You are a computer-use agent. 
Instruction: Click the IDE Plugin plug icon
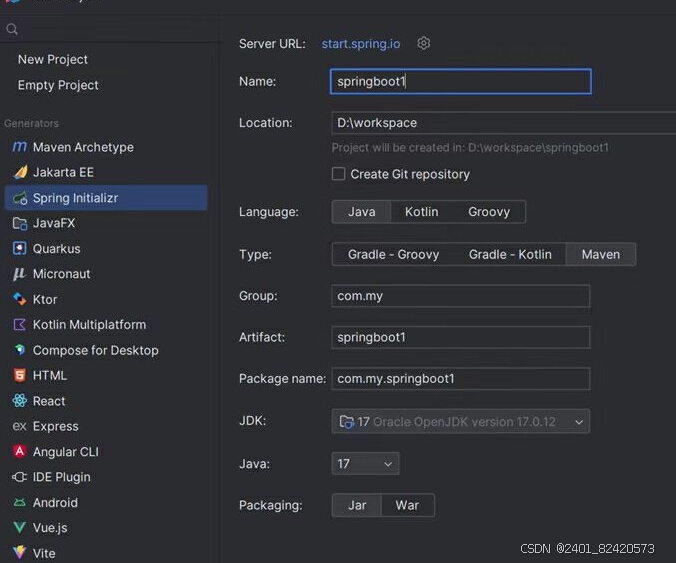pyautogui.click(x=19, y=477)
